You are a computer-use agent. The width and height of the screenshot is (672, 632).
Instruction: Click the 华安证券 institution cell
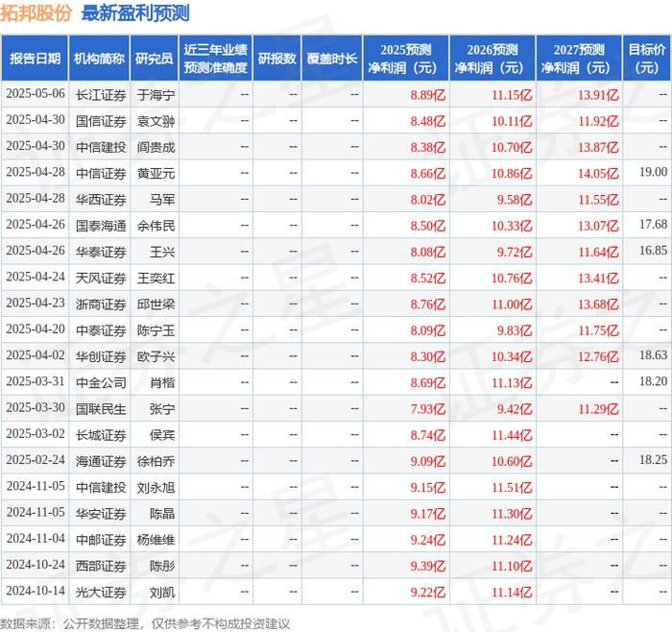(x=101, y=514)
